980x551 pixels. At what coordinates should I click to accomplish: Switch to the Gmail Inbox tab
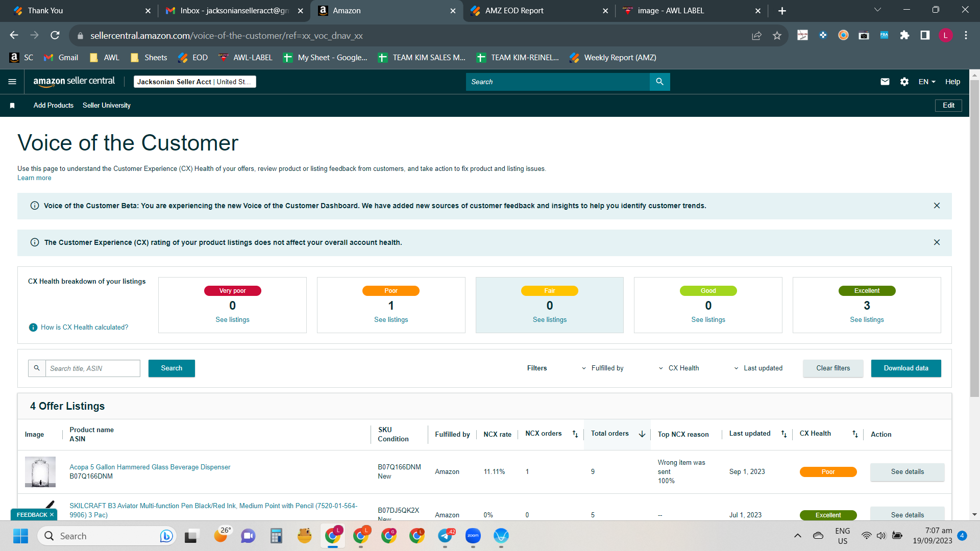tap(234, 11)
